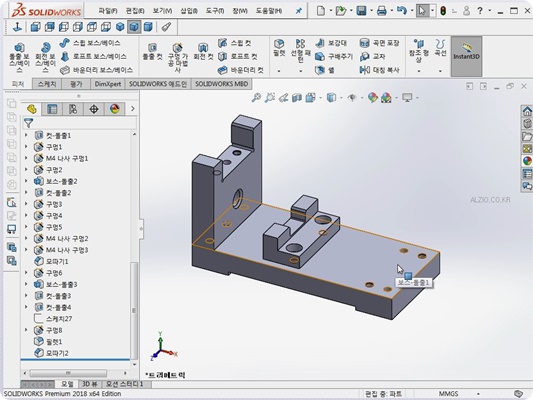Click the Undo icon in title toolbar
Viewport: 533px width, 400px height.
(402, 11)
